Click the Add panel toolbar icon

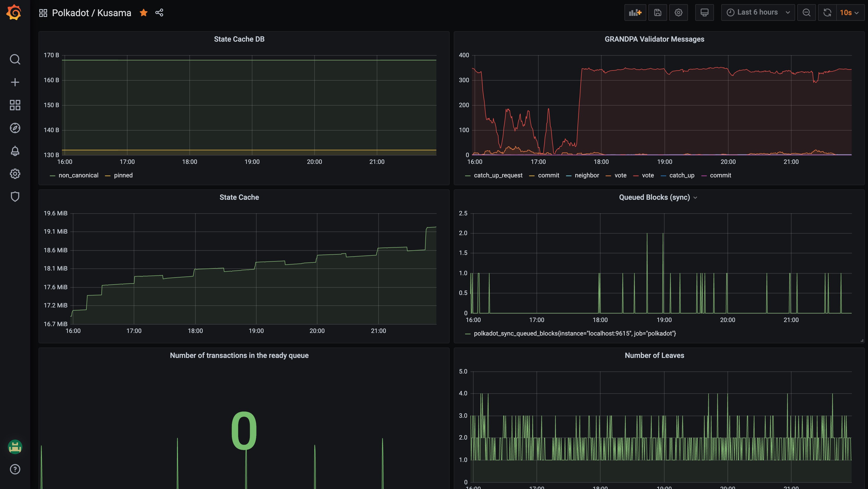(x=635, y=13)
